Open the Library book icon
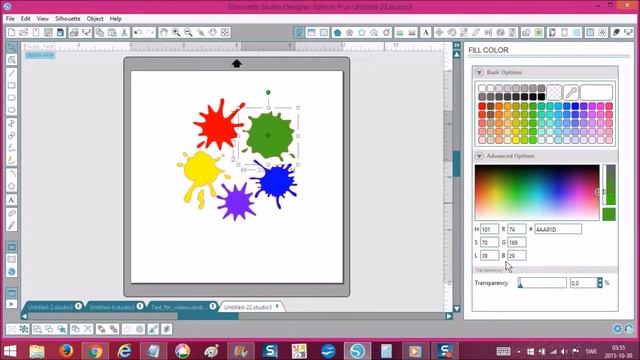 coord(11,260)
